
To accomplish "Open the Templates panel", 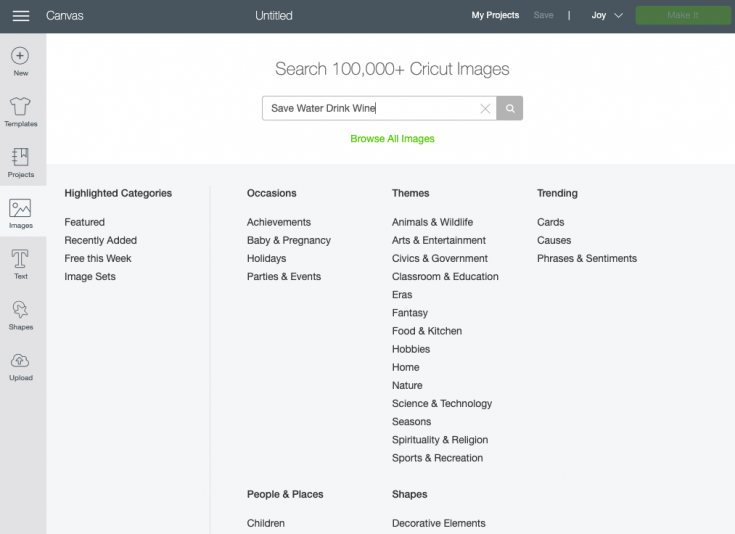I will coord(21,112).
